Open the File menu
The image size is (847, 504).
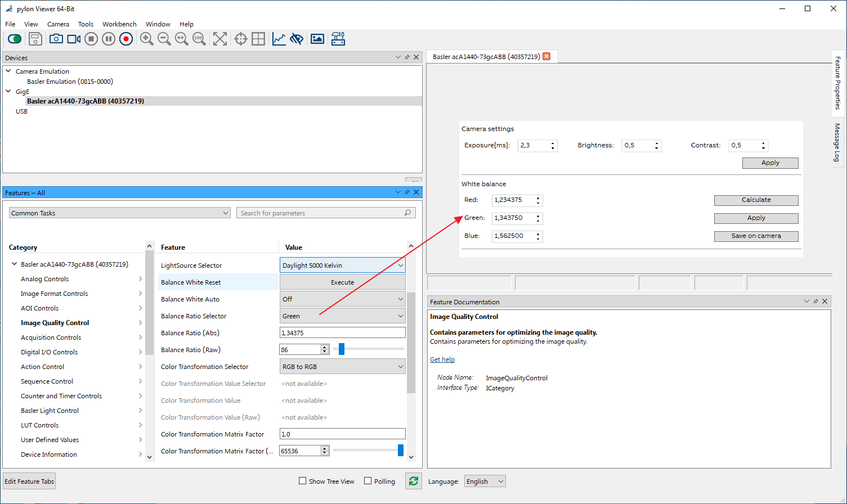point(10,24)
